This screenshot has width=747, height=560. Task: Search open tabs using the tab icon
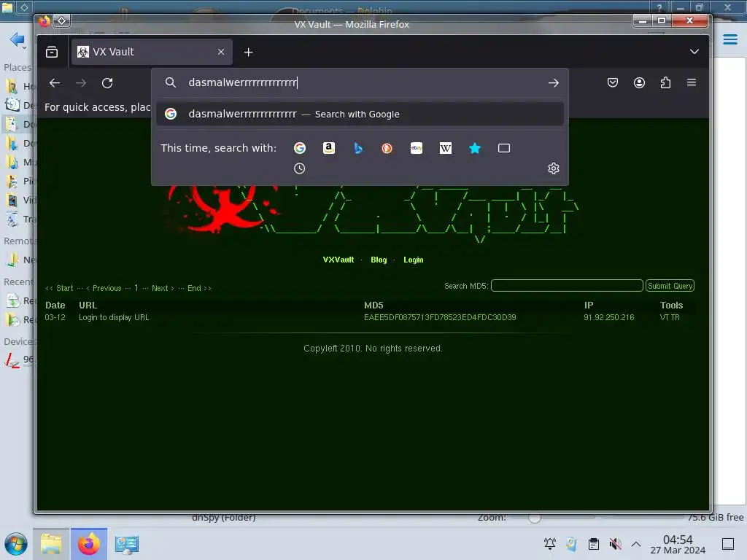(504, 148)
